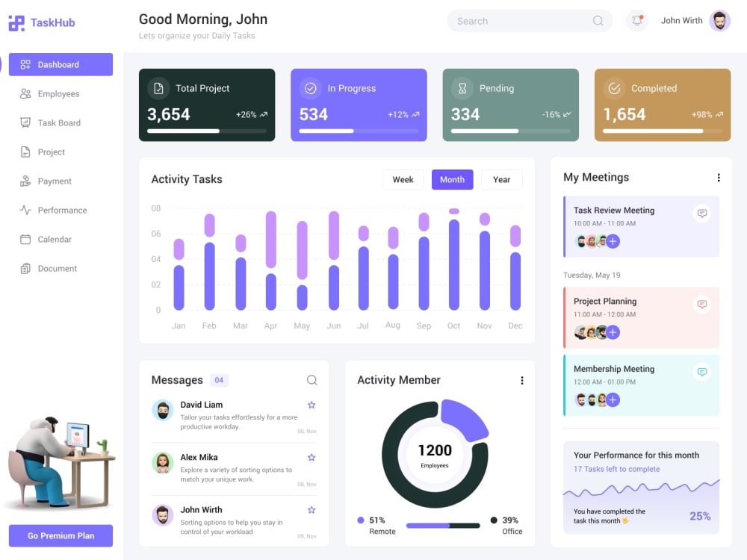
Task: Click the search icon in Messages panel
Action: coord(311,380)
